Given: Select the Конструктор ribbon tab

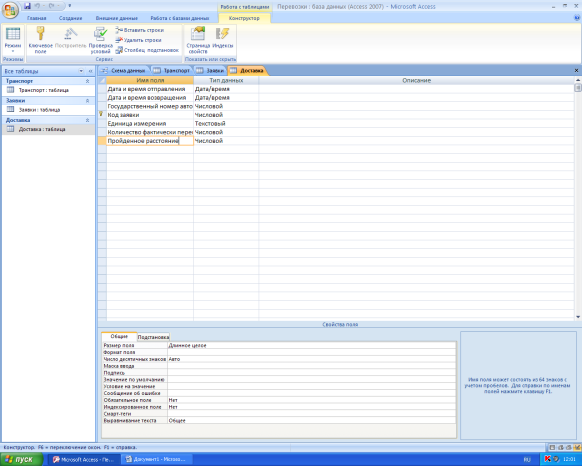Looking at the screenshot, I should (x=244, y=18).
